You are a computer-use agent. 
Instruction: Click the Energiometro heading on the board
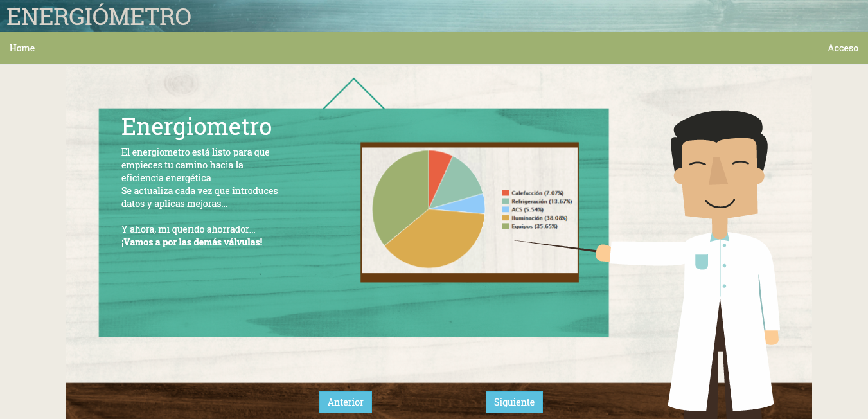click(x=197, y=127)
